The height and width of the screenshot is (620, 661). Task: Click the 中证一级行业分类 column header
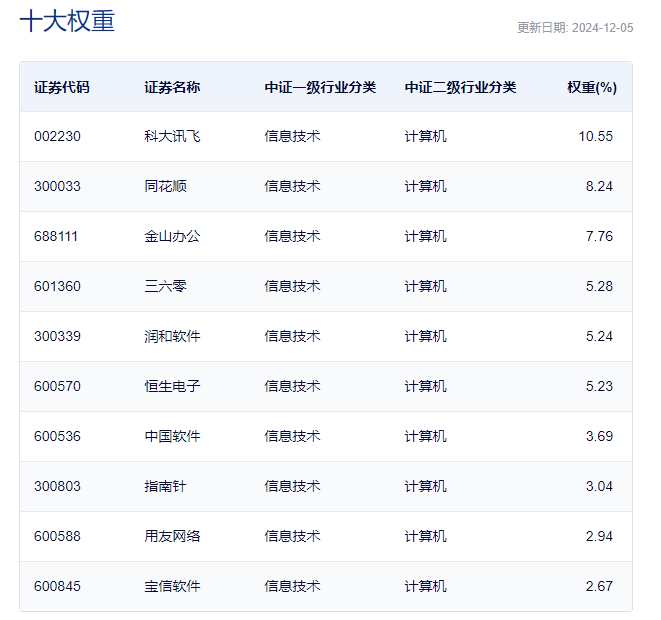click(x=320, y=87)
